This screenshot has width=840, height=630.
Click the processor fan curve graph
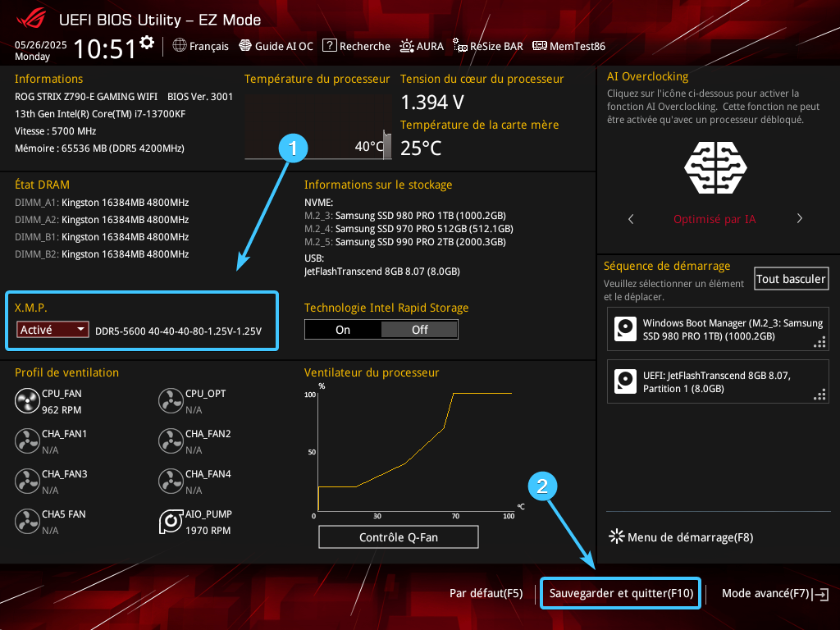pyautogui.click(x=414, y=451)
